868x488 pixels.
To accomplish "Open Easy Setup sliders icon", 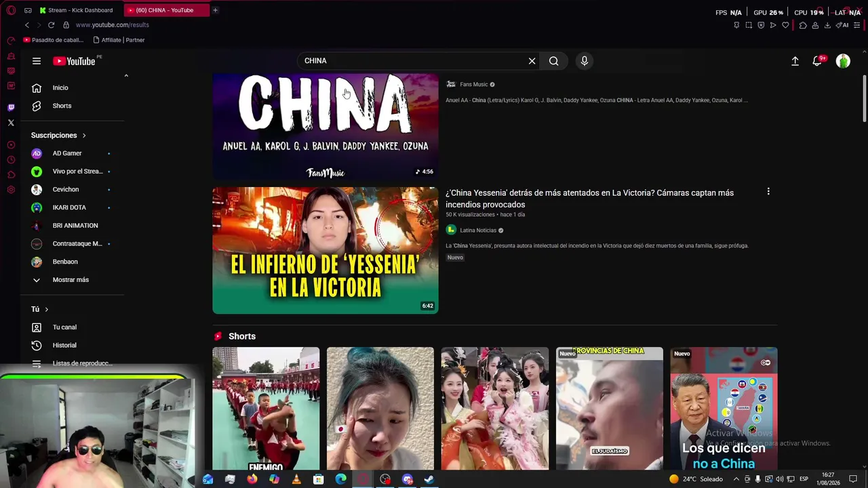I will click(x=858, y=25).
